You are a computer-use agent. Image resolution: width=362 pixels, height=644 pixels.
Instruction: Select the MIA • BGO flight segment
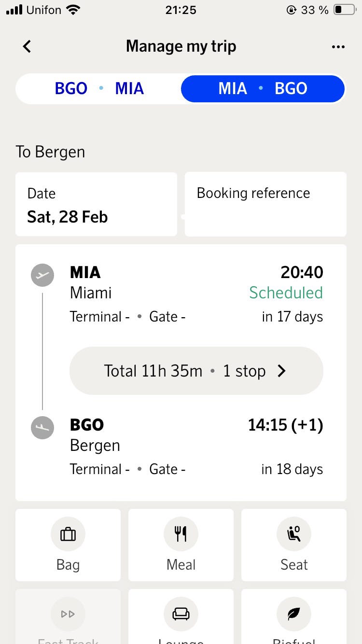click(263, 89)
